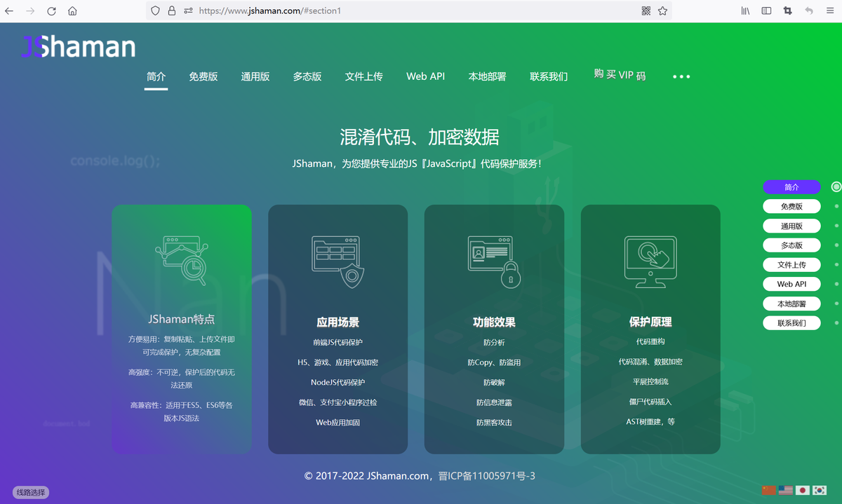Switch language via the US flag
This screenshot has height=504, width=842.
(786, 491)
